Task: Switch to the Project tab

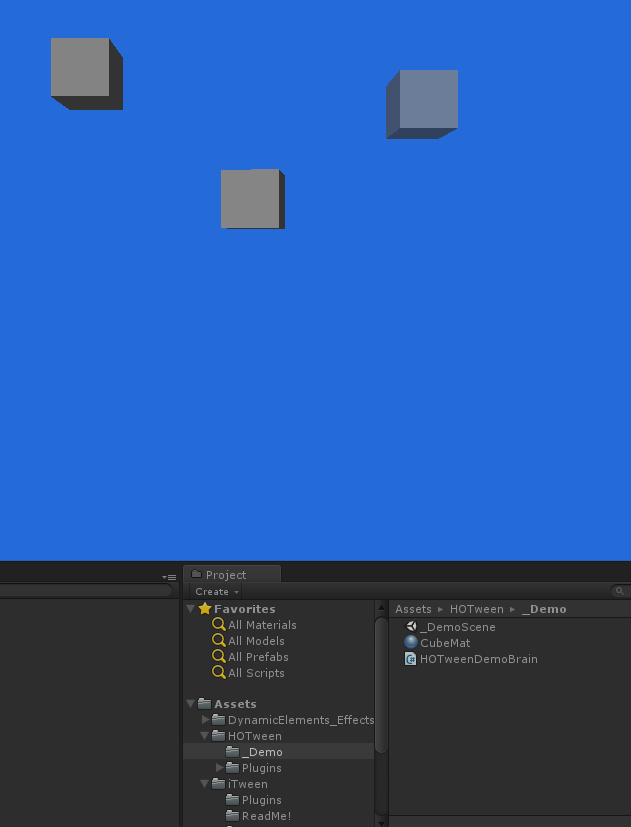Action: [232, 574]
